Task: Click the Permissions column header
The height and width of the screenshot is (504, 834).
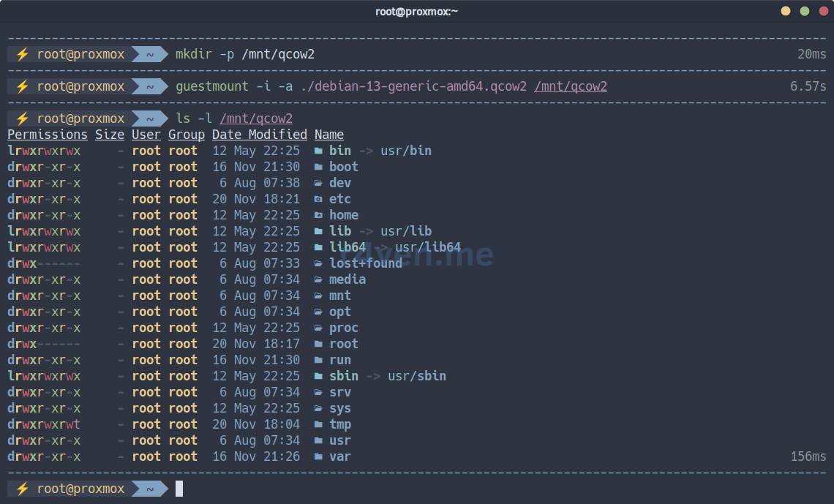Action: click(48, 135)
